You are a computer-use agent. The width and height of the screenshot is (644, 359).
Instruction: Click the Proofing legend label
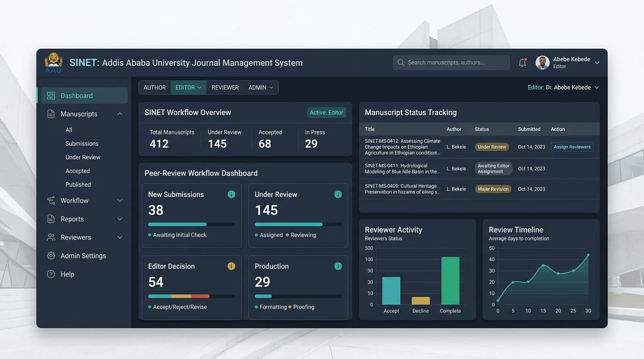click(x=304, y=307)
